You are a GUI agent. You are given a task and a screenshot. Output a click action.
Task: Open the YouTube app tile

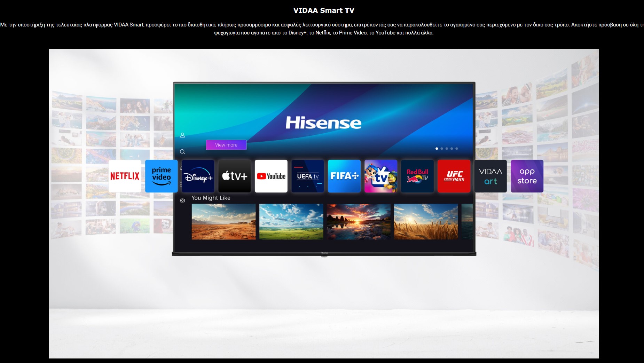pos(271,176)
